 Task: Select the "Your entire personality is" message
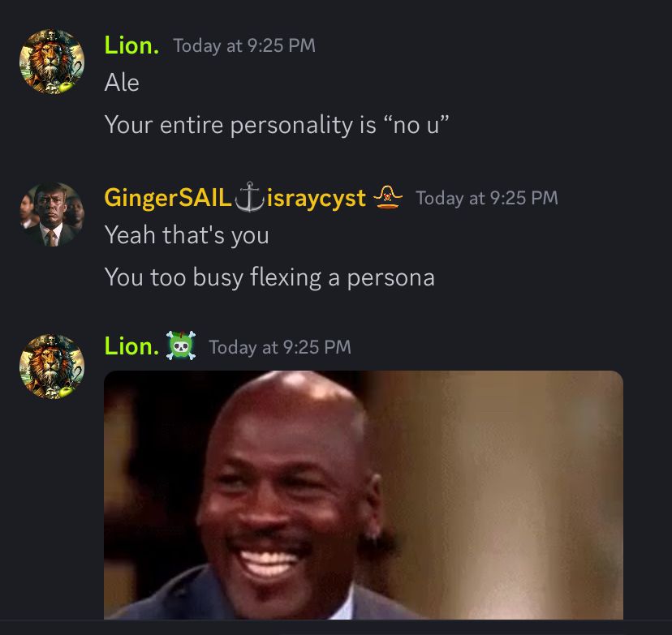coord(240,125)
